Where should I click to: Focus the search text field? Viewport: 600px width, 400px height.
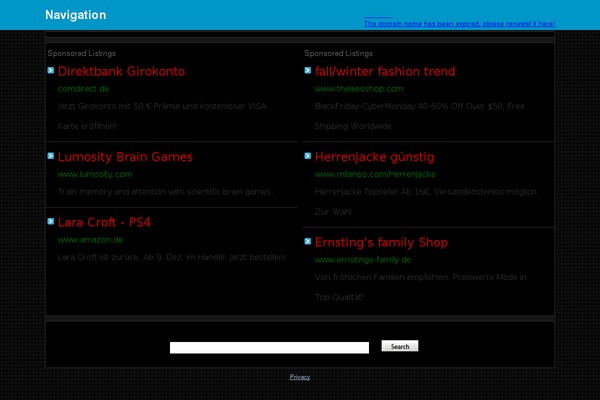pyautogui.click(x=269, y=348)
